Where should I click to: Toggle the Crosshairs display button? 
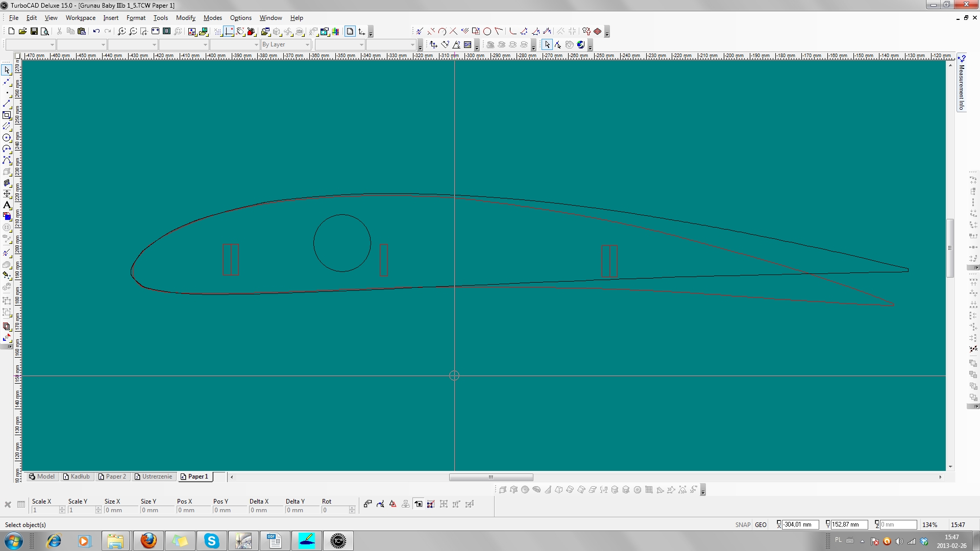coord(229,31)
